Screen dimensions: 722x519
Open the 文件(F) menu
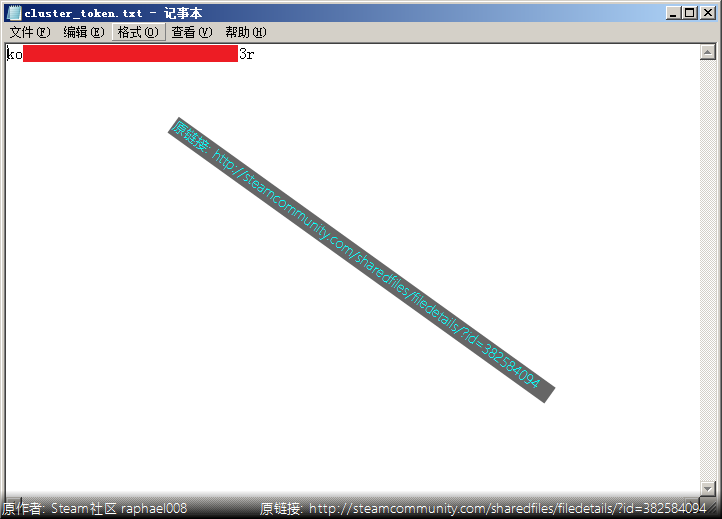[x=30, y=32]
